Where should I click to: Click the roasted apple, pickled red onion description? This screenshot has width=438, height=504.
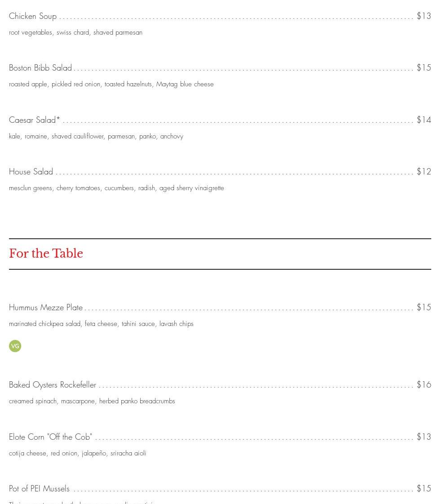tap(111, 85)
